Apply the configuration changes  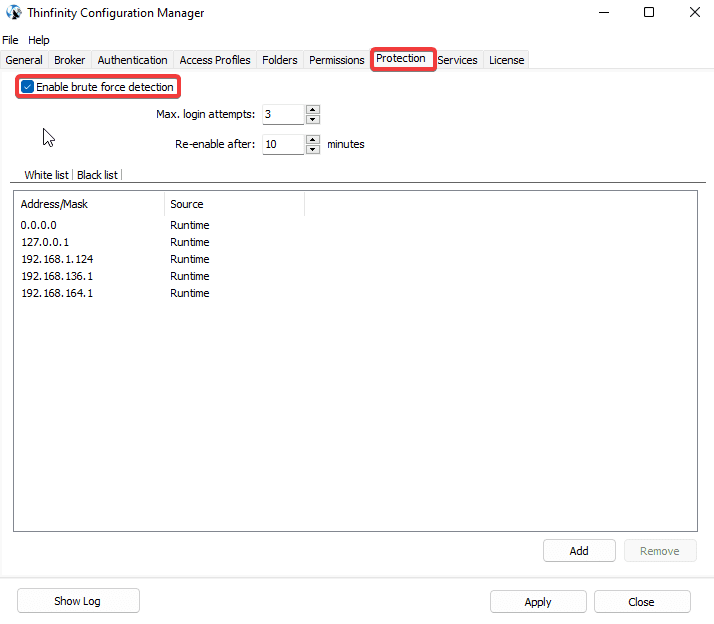click(x=538, y=602)
